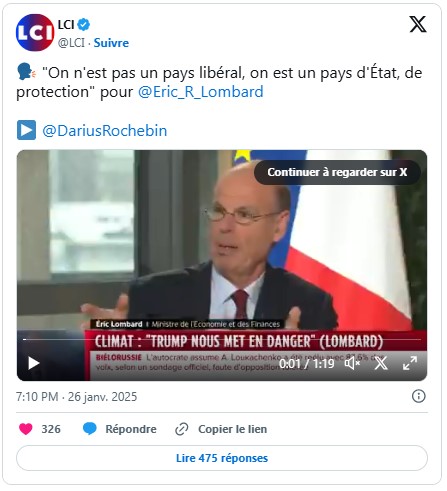The image size is (447, 491).
Task: Follow LCI with the Suivre link
Action: pyautogui.click(x=111, y=43)
